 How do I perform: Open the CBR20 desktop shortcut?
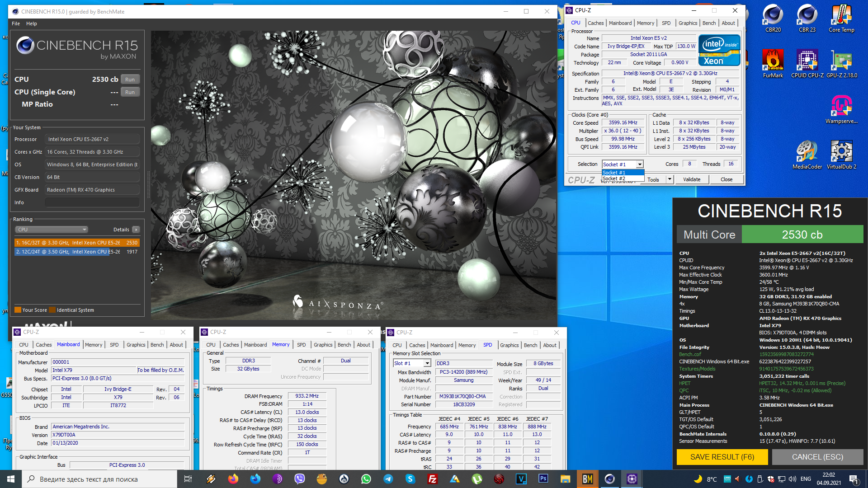click(773, 18)
